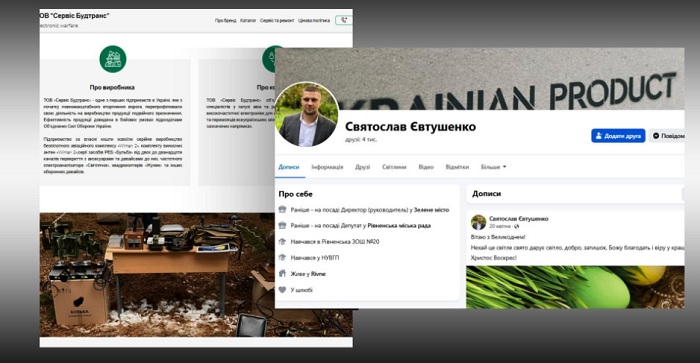Click the phone call icon button
The height and width of the screenshot is (363, 700).
344,20
